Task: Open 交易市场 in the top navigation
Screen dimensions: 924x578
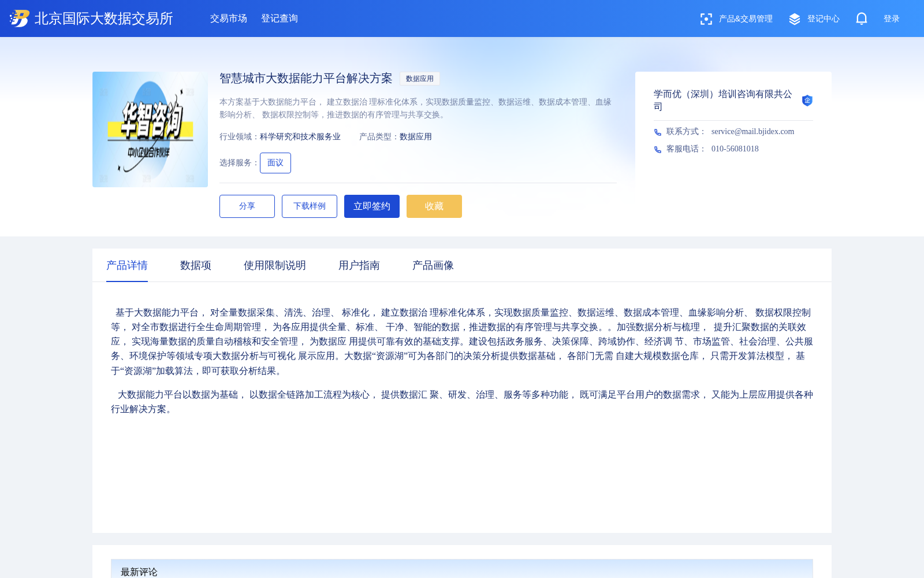Action: [229, 18]
